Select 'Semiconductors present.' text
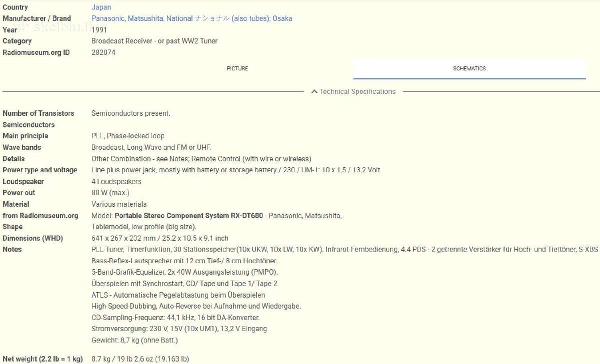This screenshot has width=600, height=364. (130, 113)
